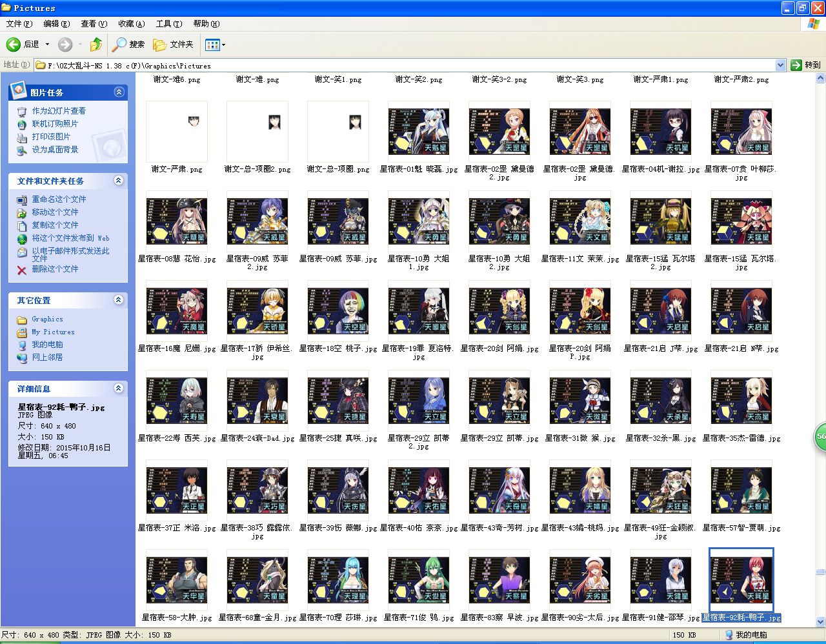Click the 重命名这个文件 icon

pyautogui.click(x=22, y=200)
